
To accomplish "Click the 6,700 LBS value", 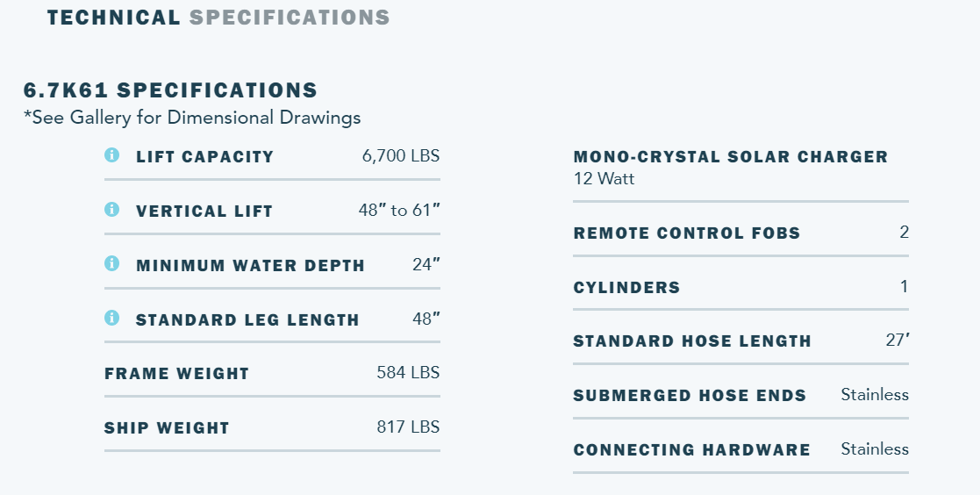I will pos(400,157).
